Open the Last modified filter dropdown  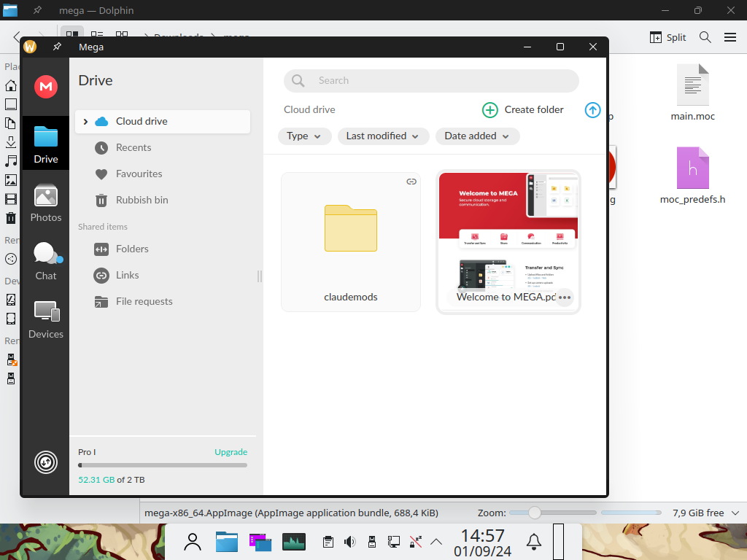(x=383, y=136)
